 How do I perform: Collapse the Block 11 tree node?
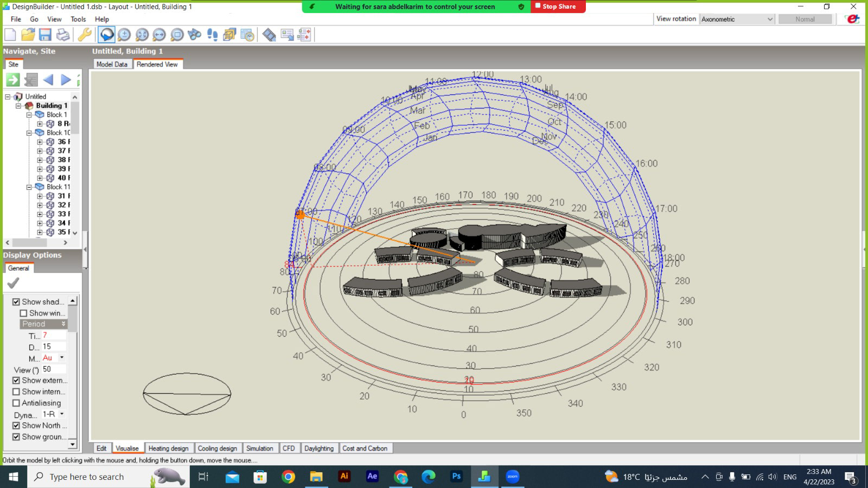(x=29, y=187)
